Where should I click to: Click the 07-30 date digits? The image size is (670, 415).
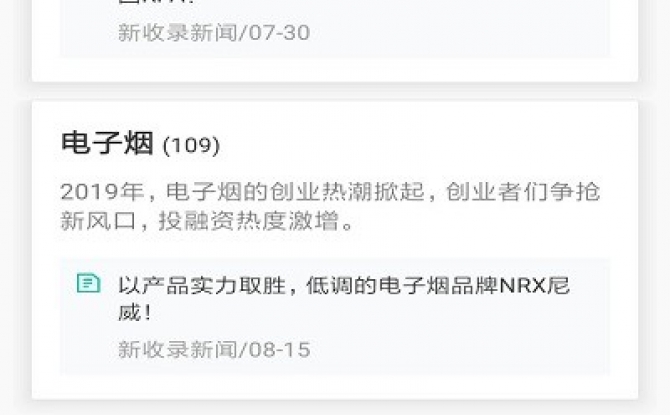(x=279, y=33)
